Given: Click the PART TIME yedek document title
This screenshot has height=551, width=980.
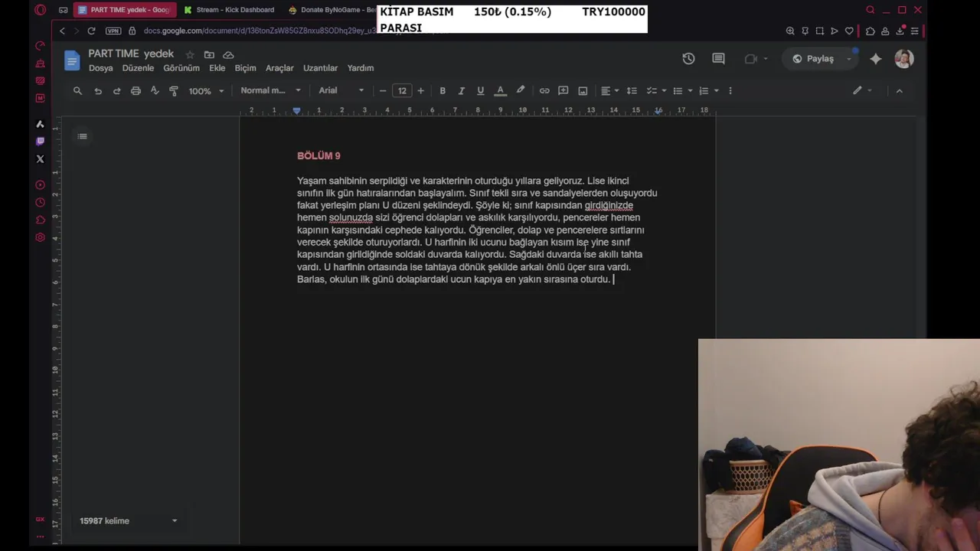Looking at the screenshot, I should tap(131, 54).
